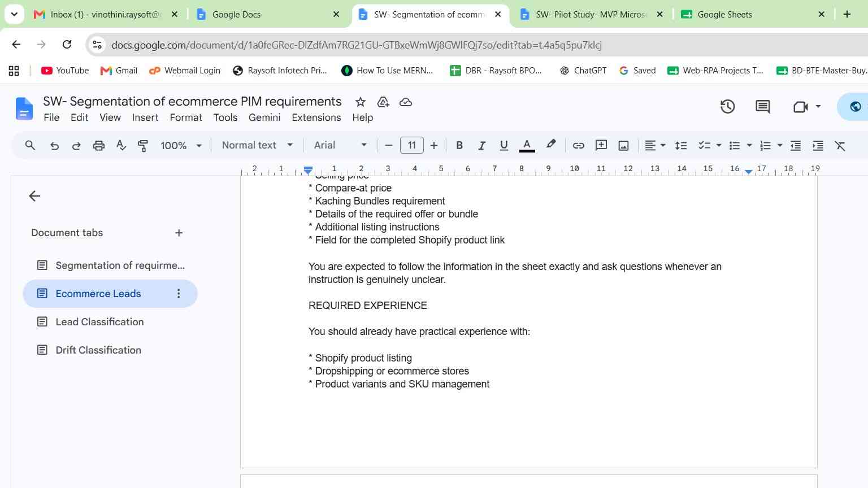Toggle italic formatting
Screen dimensions: 868x488
[481, 145]
